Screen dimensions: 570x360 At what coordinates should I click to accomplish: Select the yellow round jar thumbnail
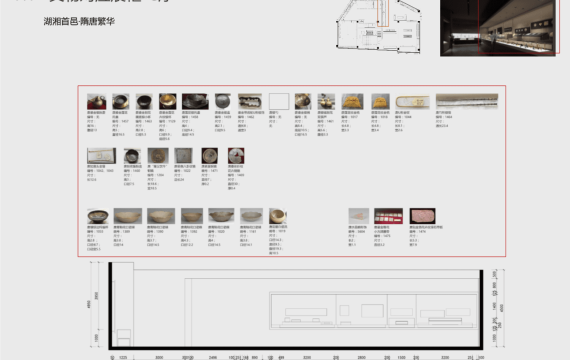(278, 216)
